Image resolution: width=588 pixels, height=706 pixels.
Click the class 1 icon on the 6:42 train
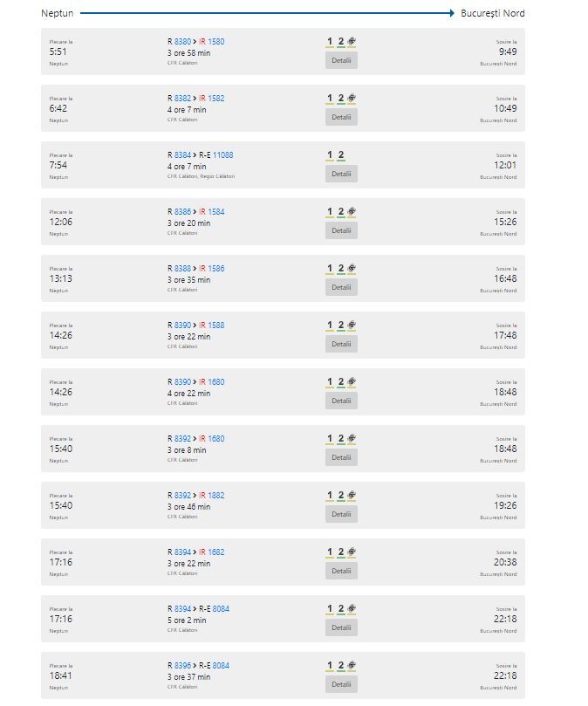[x=330, y=98]
